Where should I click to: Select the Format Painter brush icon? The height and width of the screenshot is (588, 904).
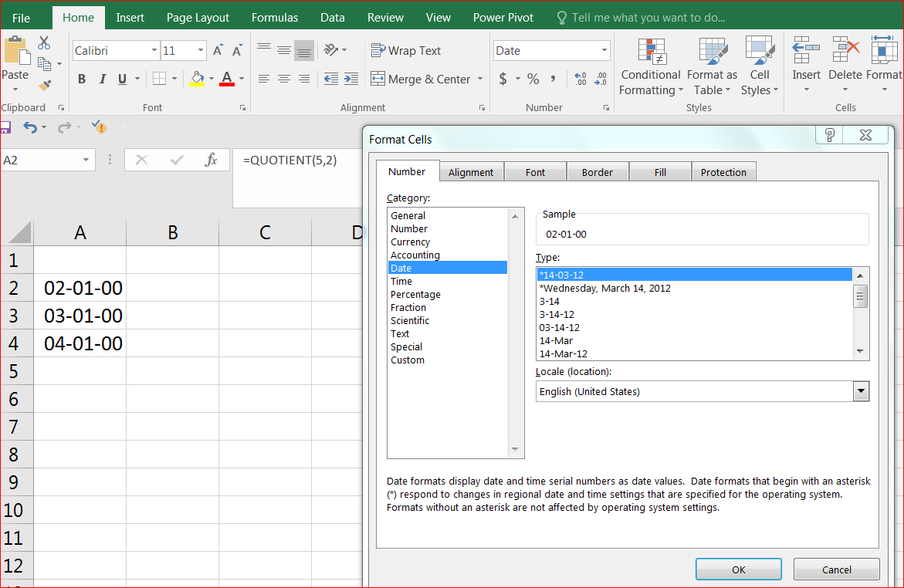[x=45, y=86]
